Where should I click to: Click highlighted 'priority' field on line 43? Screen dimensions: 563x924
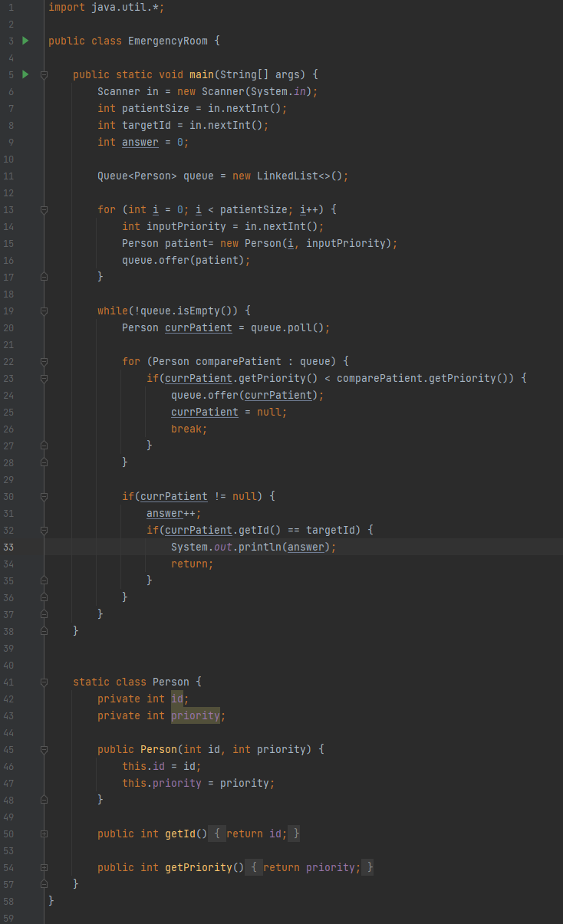(196, 715)
